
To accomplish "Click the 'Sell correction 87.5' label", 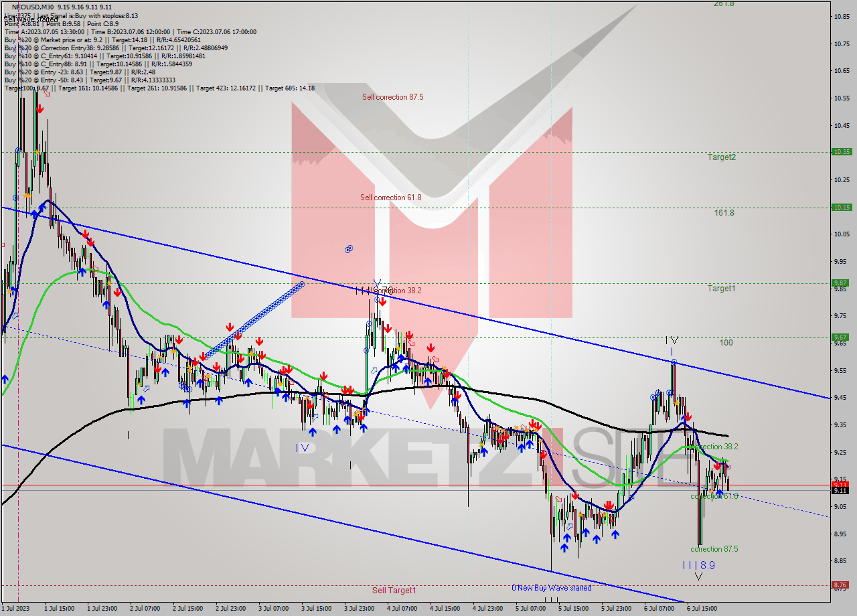I will point(392,97).
